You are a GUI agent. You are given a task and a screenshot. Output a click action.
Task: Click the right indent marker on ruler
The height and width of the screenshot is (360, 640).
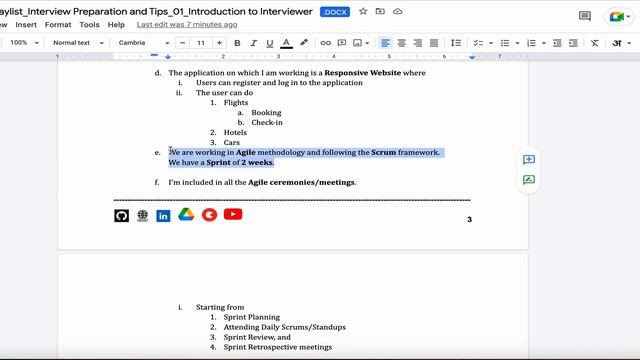pos(472,57)
